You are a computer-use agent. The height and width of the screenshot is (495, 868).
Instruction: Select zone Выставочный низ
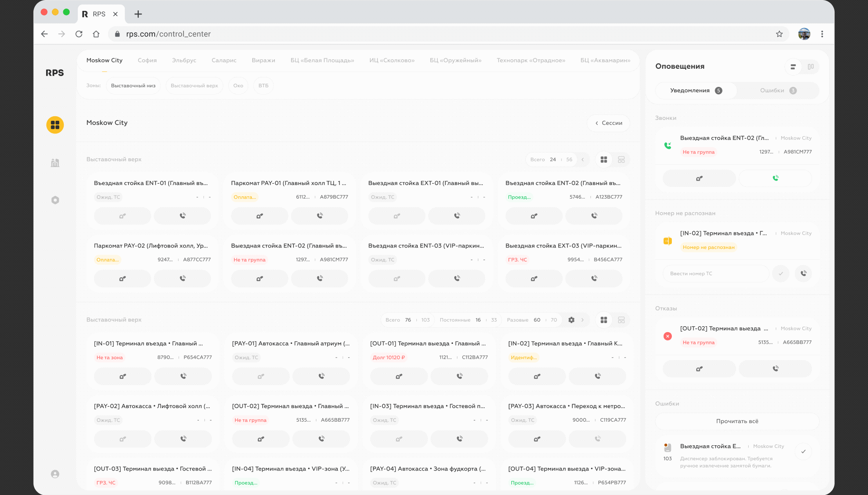point(133,86)
